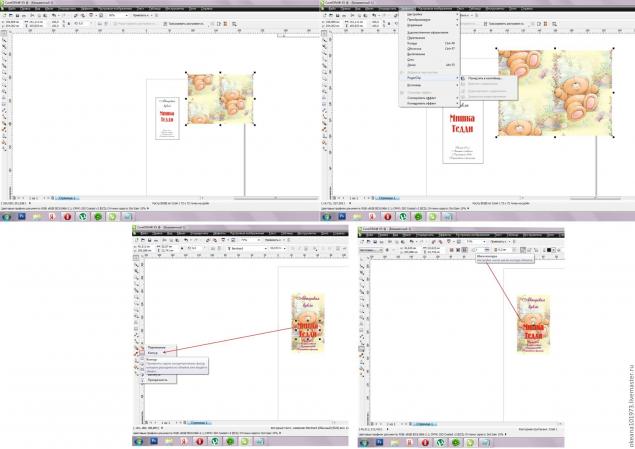Toggle Bold in bottom-left text property bar
This screenshot has width=635, height=449.
tap(294, 248)
